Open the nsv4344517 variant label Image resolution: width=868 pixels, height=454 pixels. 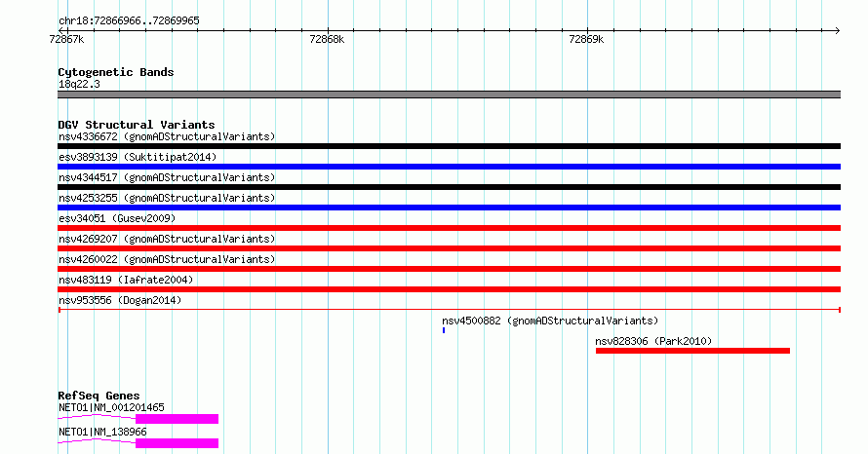(167, 177)
